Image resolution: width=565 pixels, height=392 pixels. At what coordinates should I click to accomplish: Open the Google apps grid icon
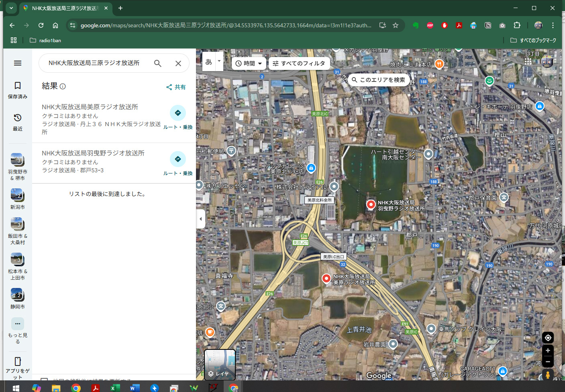[x=528, y=61]
